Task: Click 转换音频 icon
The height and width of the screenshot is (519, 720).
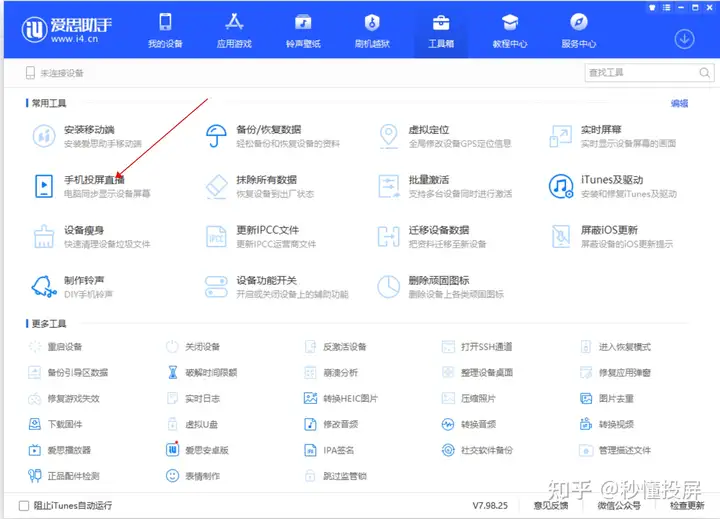Action: pyautogui.click(x=448, y=424)
